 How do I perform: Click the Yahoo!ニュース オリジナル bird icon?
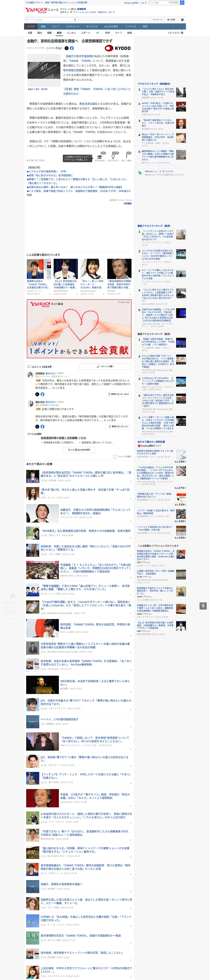tap(140, 173)
